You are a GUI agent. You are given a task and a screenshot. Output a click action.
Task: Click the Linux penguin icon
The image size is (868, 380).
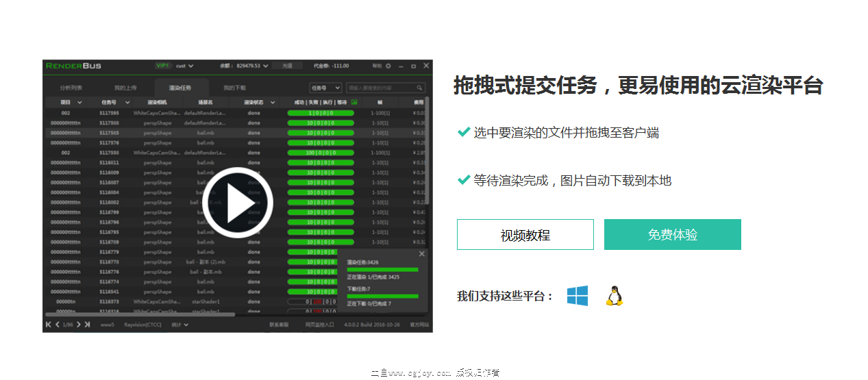615,296
